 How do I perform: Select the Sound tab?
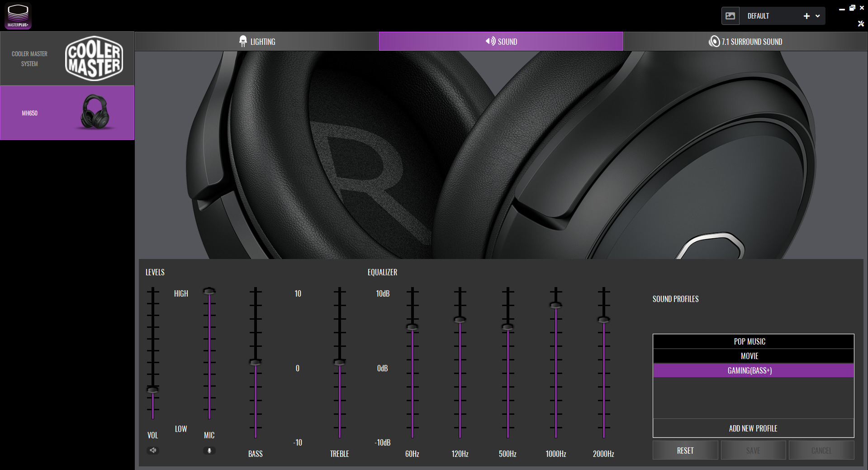tap(501, 42)
